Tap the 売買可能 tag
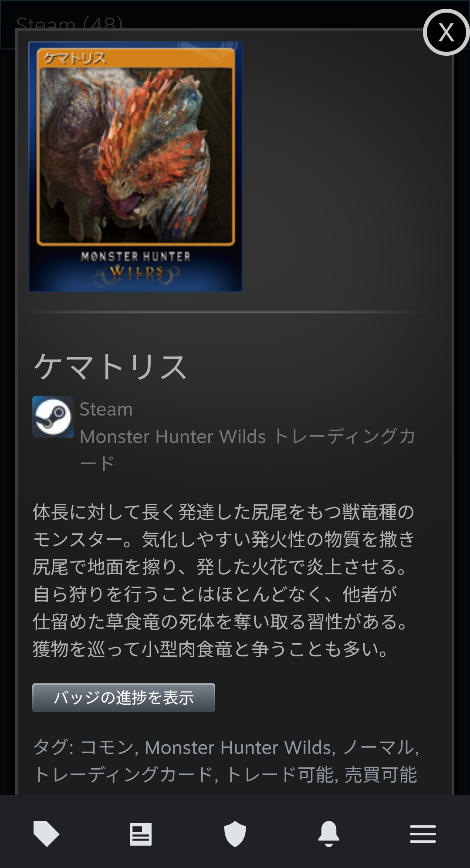The image size is (470, 868). coord(381,775)
